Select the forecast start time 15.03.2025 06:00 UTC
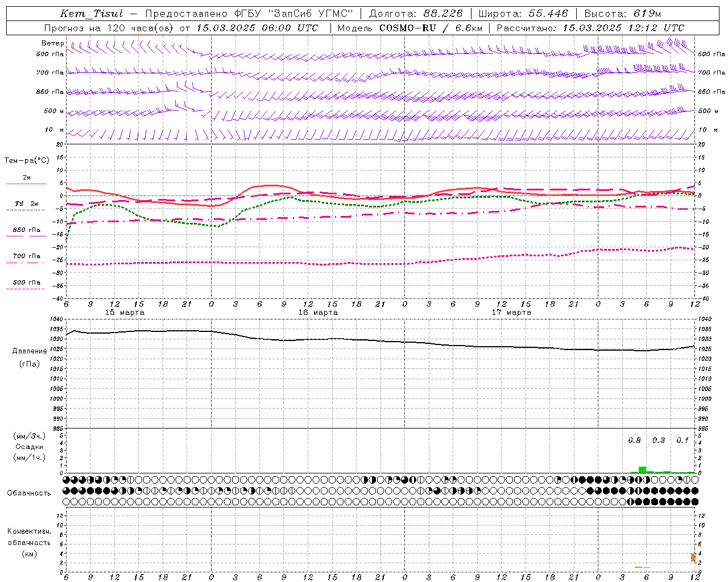The width and height of the screenshot is (728, 582). (257, 28)
